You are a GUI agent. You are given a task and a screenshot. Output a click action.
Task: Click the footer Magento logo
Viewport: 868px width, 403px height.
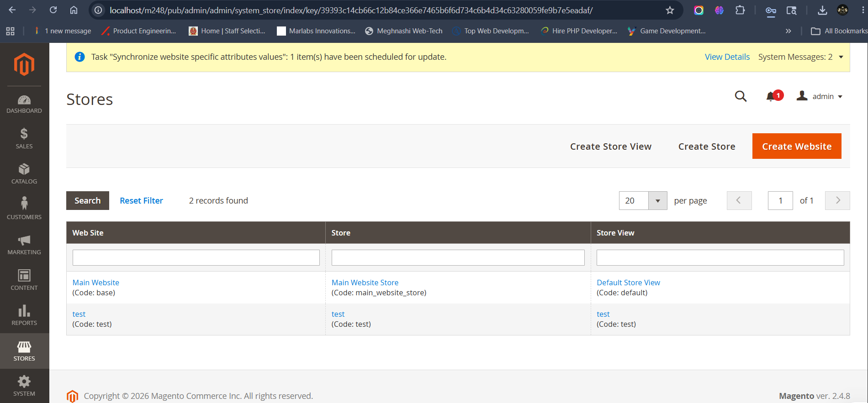pos(72,396)
